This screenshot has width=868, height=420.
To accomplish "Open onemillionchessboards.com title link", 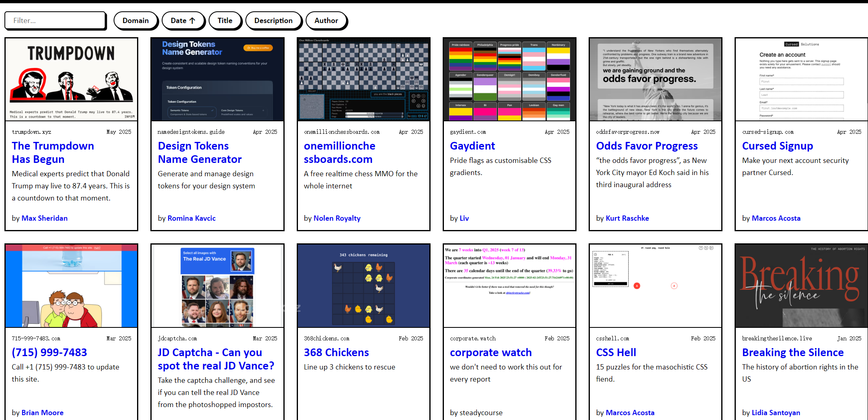I will (340, 152).
